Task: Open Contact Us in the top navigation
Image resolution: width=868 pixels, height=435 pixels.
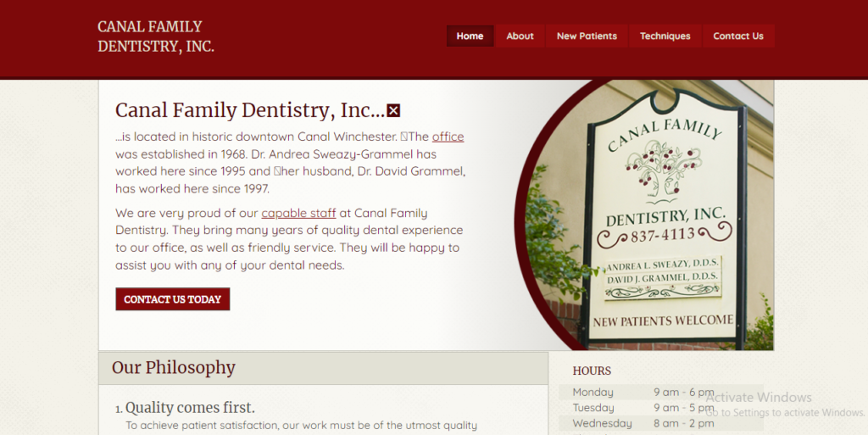Action: tap(738, 36)
